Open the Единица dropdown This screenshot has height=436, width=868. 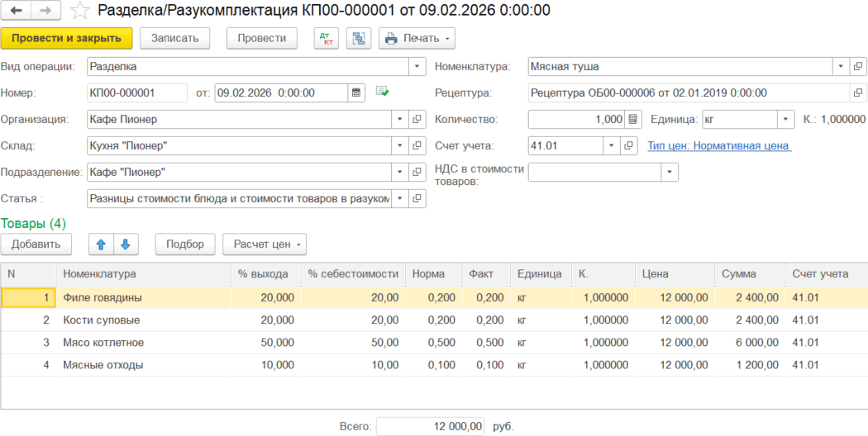tap(785, 120)
